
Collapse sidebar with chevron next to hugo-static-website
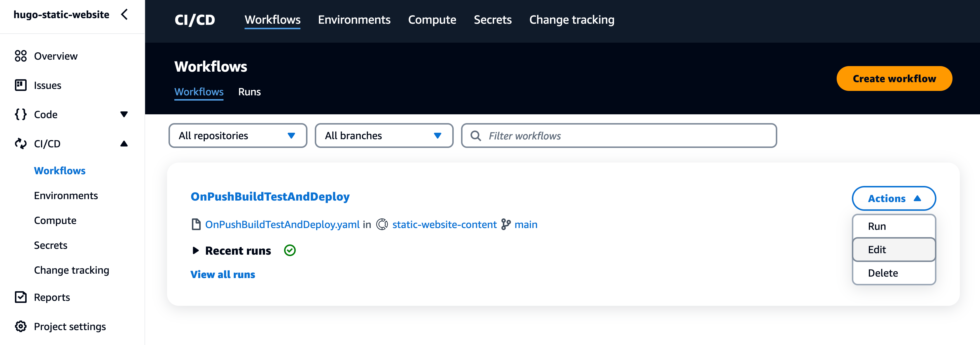click(125, 14)
